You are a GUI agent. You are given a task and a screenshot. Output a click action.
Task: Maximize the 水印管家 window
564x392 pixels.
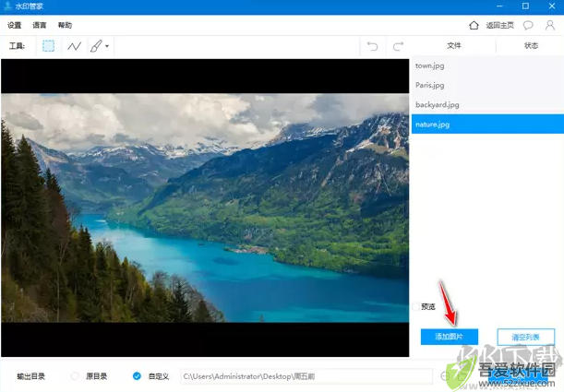coord(525,6)
